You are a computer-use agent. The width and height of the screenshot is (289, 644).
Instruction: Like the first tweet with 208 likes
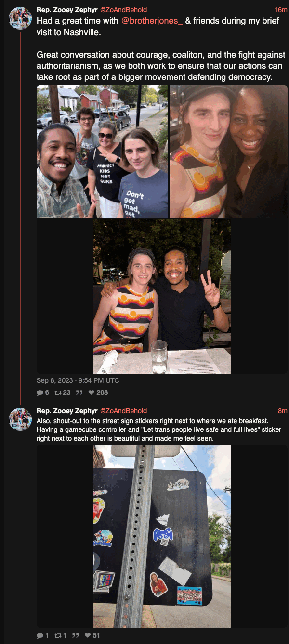(x=91, y=392)
